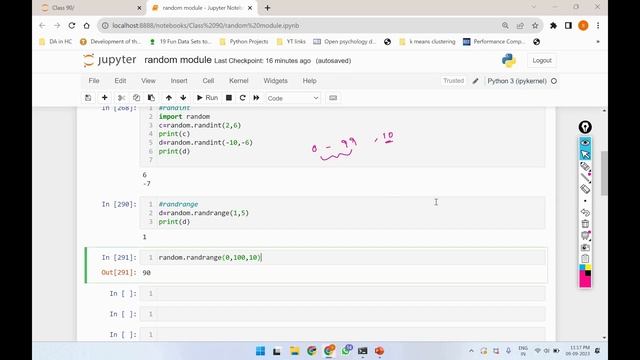Open the command palette keyboard icon
Screen dimensions: 640x360
[333, 98]
